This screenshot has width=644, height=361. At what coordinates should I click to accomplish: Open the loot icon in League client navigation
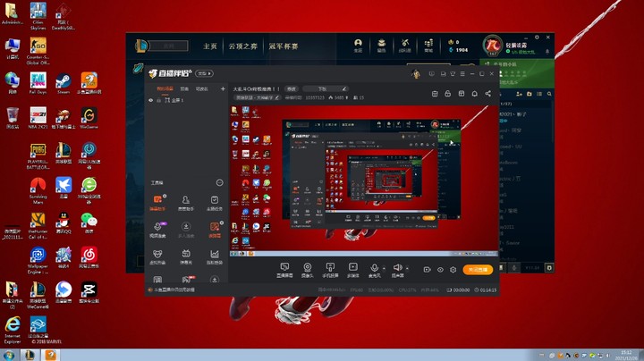click(405, 46)
